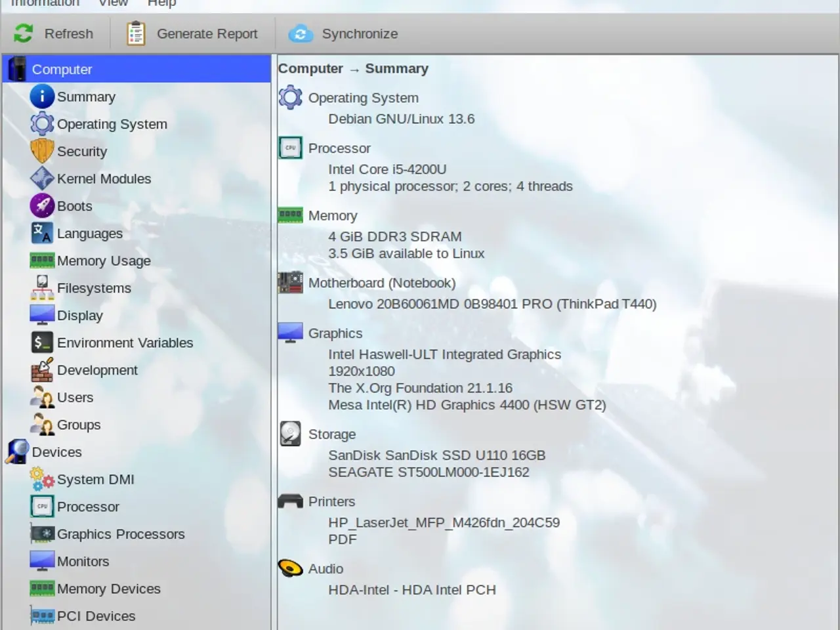Click the 'Computer → Summary' heading
Image resolution: width=840 pixels, height=630 pixels.
pyautogui.click(x=353, y=68)
